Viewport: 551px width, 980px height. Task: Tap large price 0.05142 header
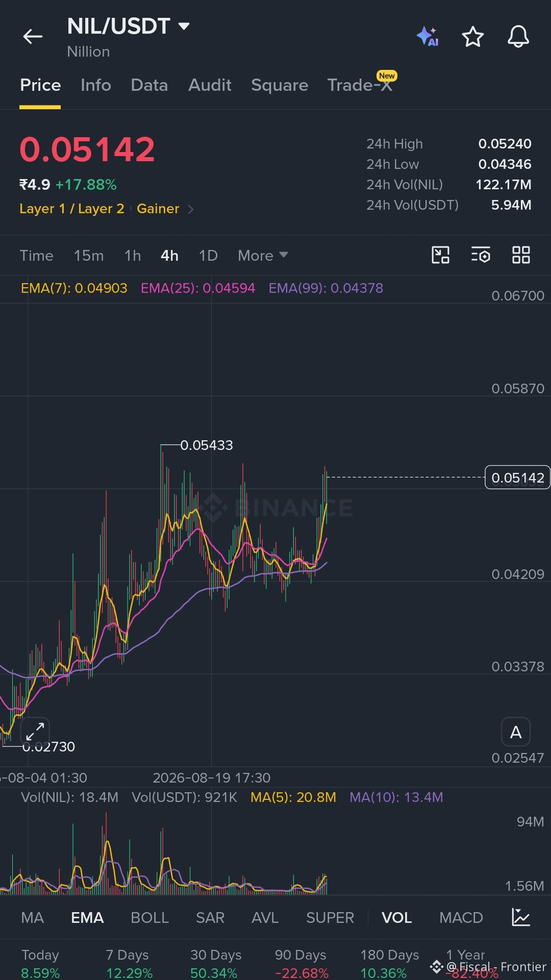point(87,150)
